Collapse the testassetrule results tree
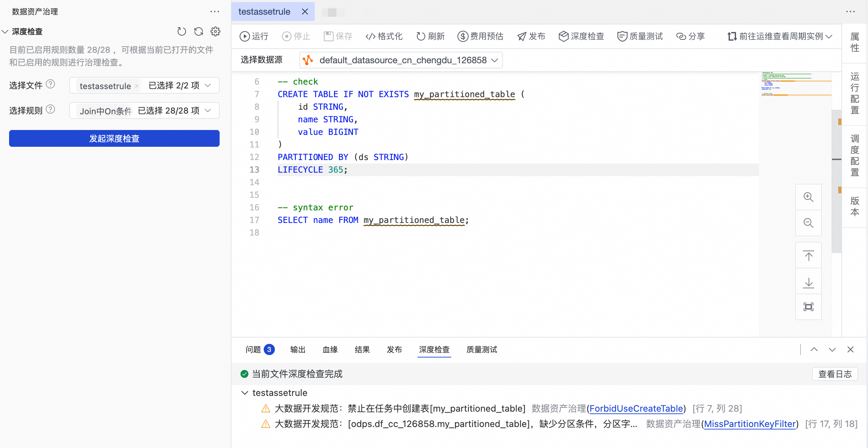Viewport: 868px width, 448px height. click(244, 393)
